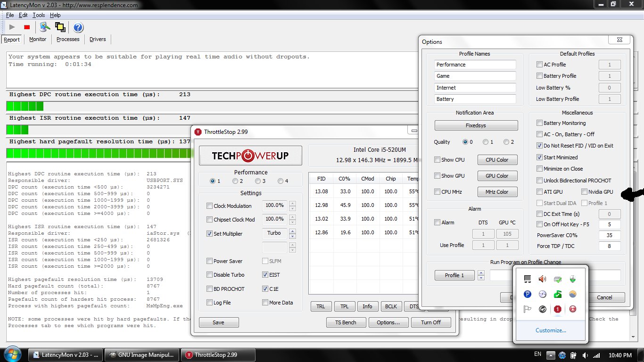Click the TechPowerUp logo in ThrottleStop
Screen dimensions: 644x362
coord(250,156)
